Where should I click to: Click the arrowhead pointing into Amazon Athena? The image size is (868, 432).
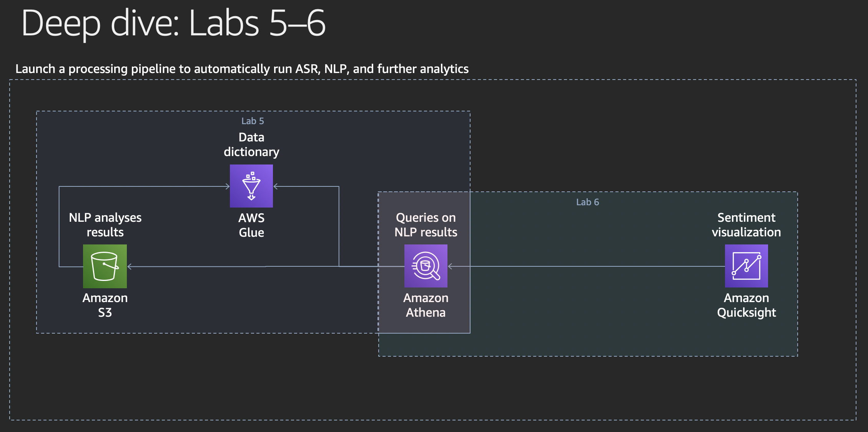(451, 266)
